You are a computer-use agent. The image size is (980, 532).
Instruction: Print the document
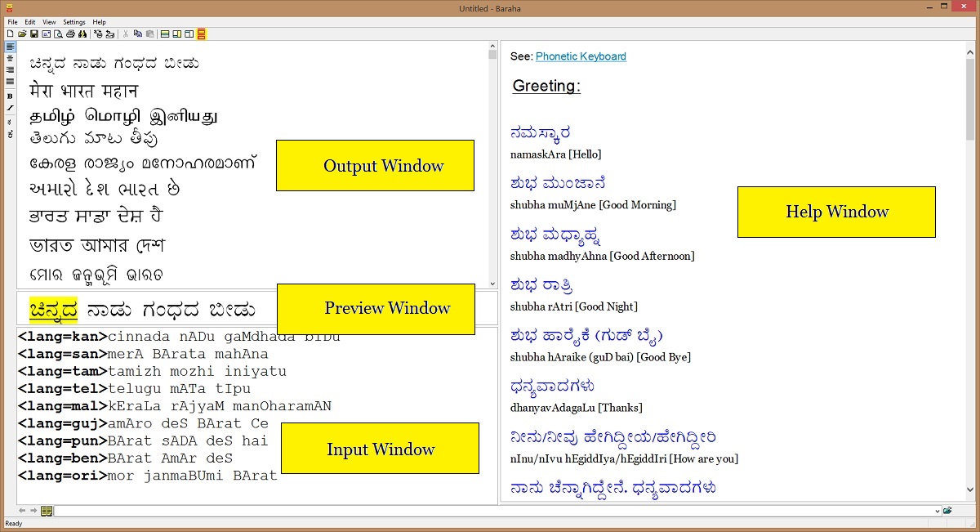[x=70, y=34]
